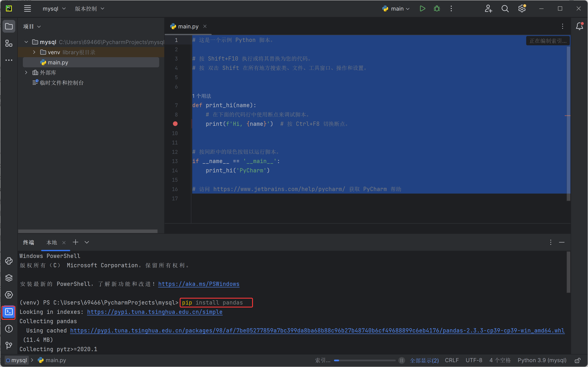588x367 pixels.
Task: Click project panel horizontal scrollbar
Action: tap(88, 231)
